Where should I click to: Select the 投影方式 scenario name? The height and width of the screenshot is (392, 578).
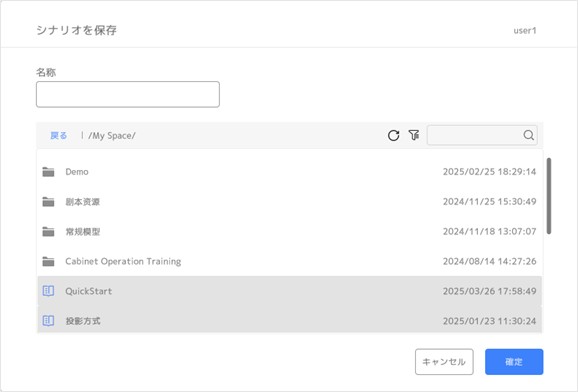(x=83, y=321)
